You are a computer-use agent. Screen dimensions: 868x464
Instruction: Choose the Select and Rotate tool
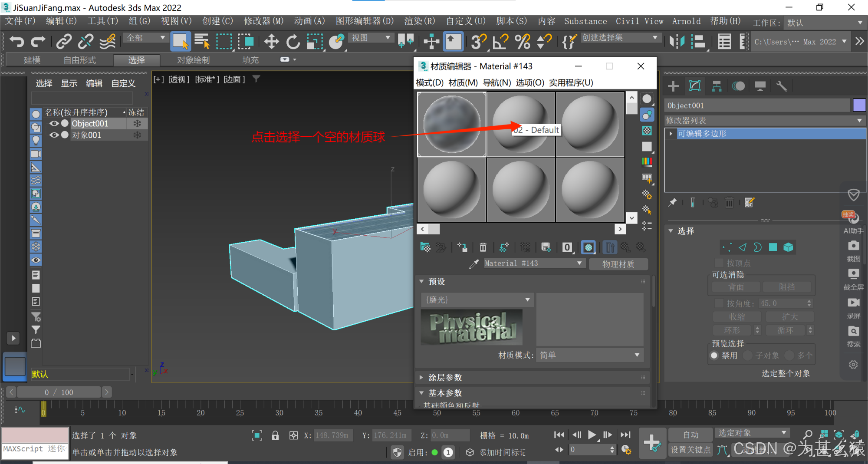coord(293,42)
